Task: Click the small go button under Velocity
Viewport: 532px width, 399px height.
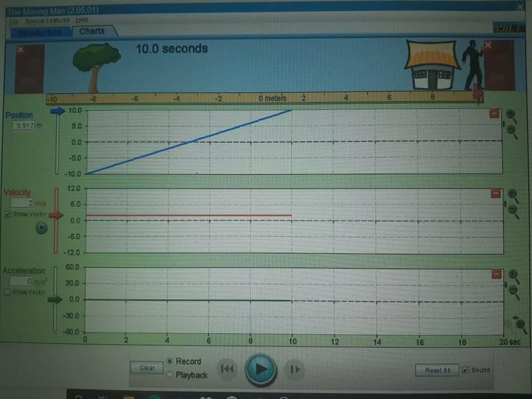Action: (x=42, y=228)
